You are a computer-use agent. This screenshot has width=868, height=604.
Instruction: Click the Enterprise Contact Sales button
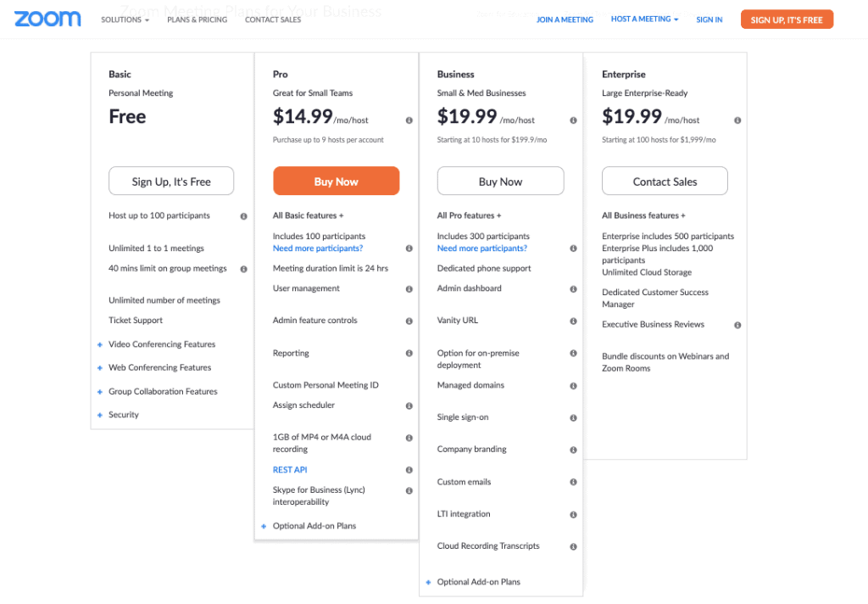tap(665, 182)
